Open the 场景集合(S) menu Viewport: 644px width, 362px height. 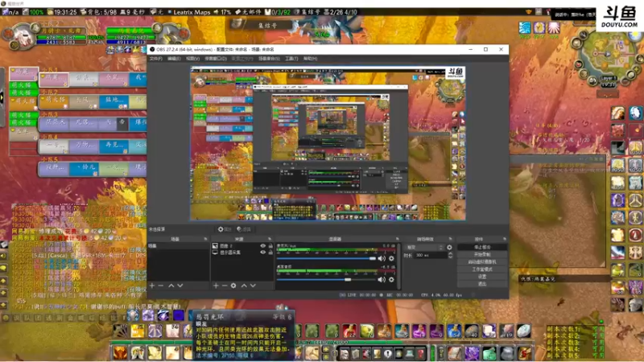269,59
